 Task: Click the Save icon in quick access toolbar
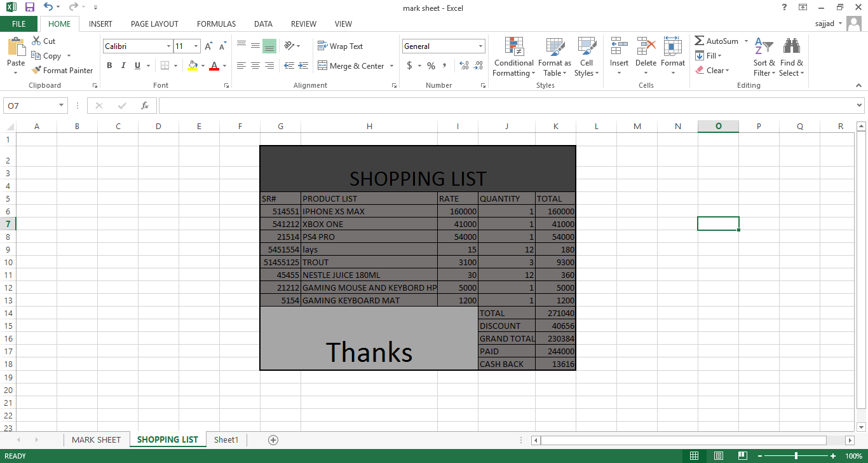click(30, 8)
